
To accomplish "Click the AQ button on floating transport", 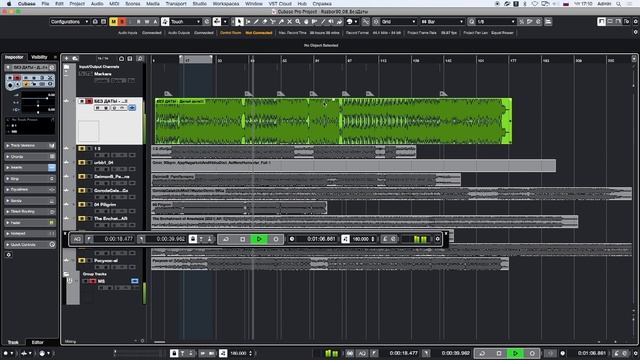I will 77,239.
